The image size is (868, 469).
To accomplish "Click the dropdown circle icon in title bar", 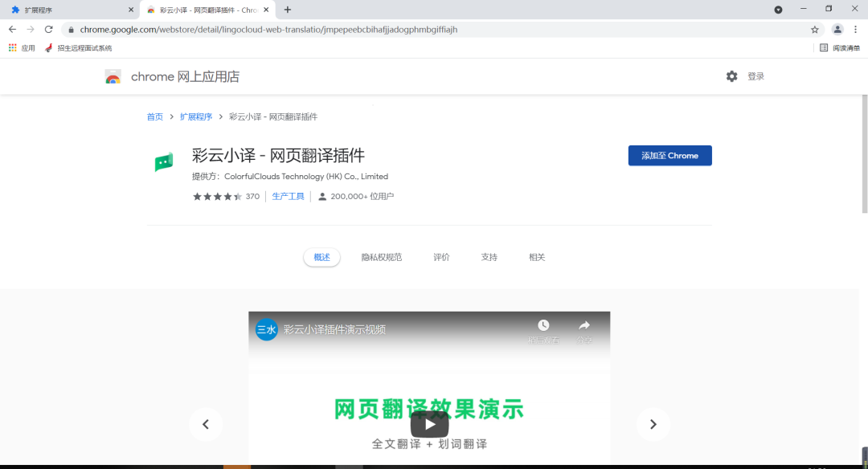I will [x=778, y=10].
